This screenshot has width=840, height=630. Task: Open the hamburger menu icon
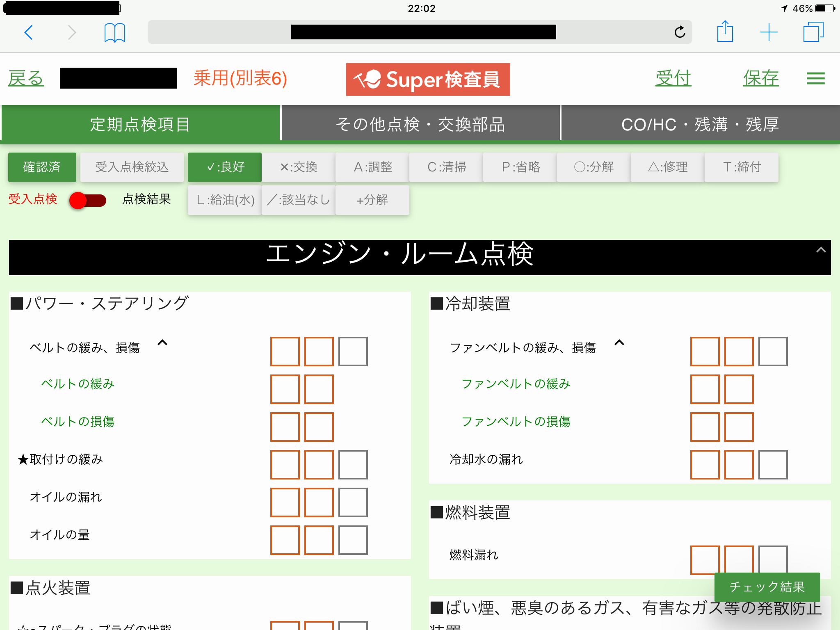[x=815, y=78]
